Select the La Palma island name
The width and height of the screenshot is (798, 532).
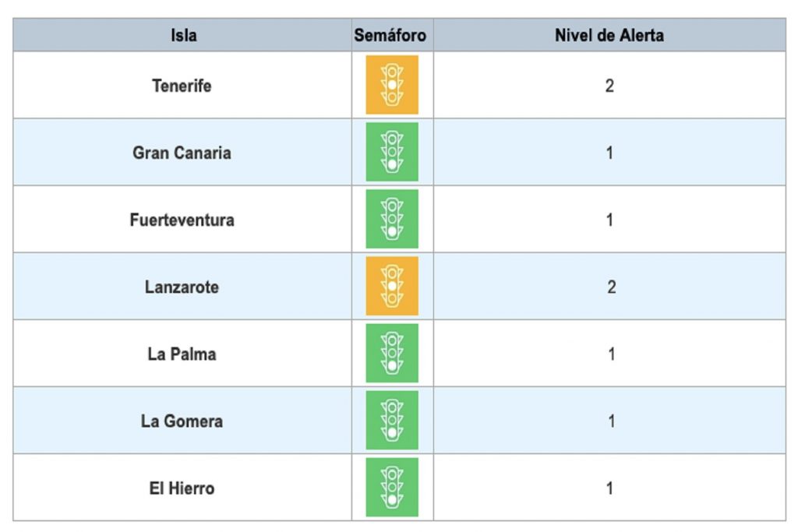(182, 354)
